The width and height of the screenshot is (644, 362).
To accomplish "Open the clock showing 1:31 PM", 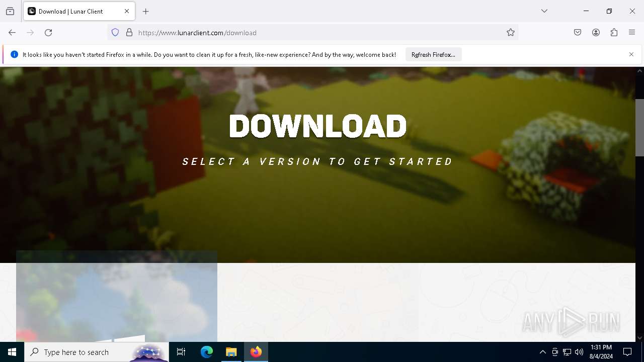I will point(601,352).
